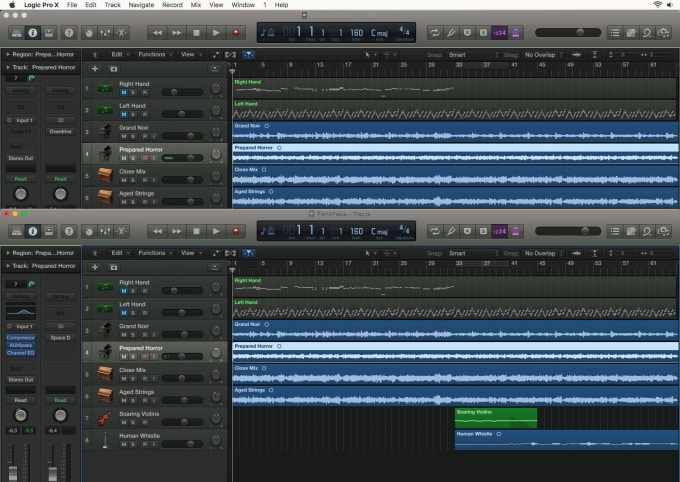Open the Navigate menu
Viewport: 680px width, 482px height.
point(141,5)
